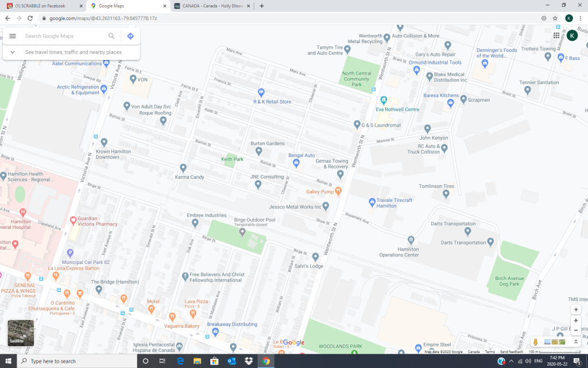Viewport: 588px width, 368px height.
Task: Open the Google Maps hamburger menu
Action: (x=13, y=36)
